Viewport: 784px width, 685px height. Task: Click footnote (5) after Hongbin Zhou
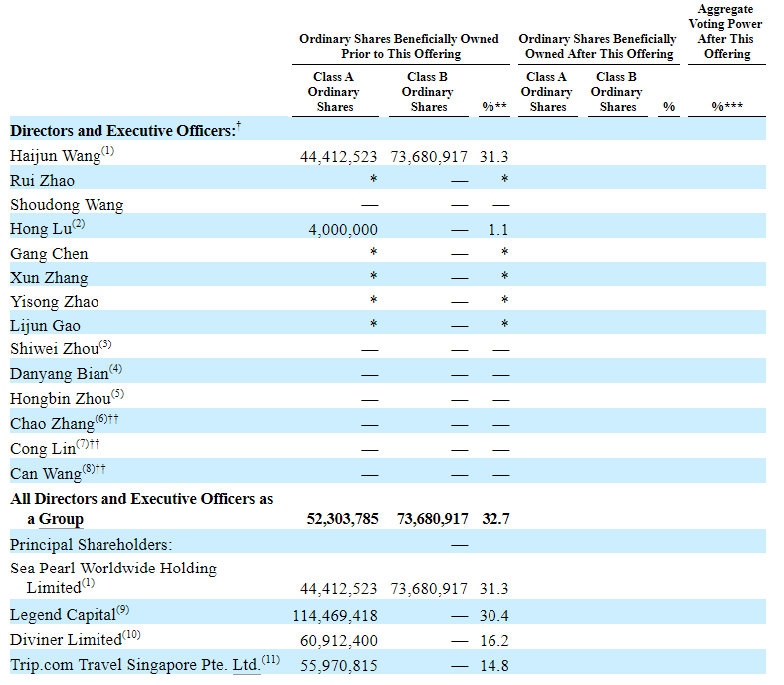pyautogui.click(x=117, y=393)
